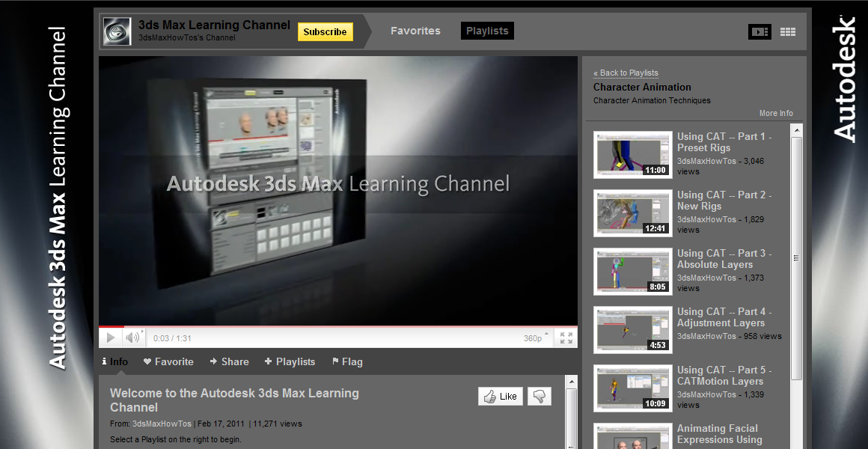
Task: Open the Share tab
Action: tap(229, 361)
